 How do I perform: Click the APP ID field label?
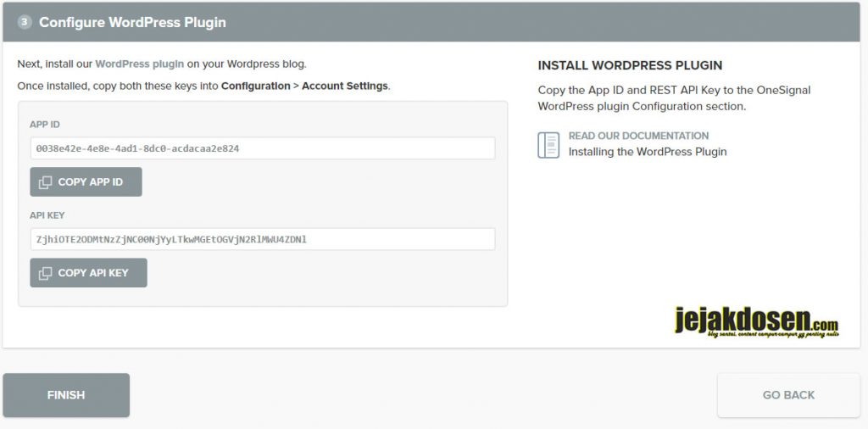pos(45,125)
